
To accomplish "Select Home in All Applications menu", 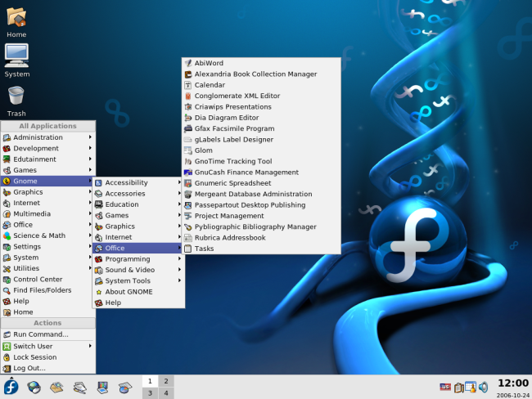I will (47, 312).
